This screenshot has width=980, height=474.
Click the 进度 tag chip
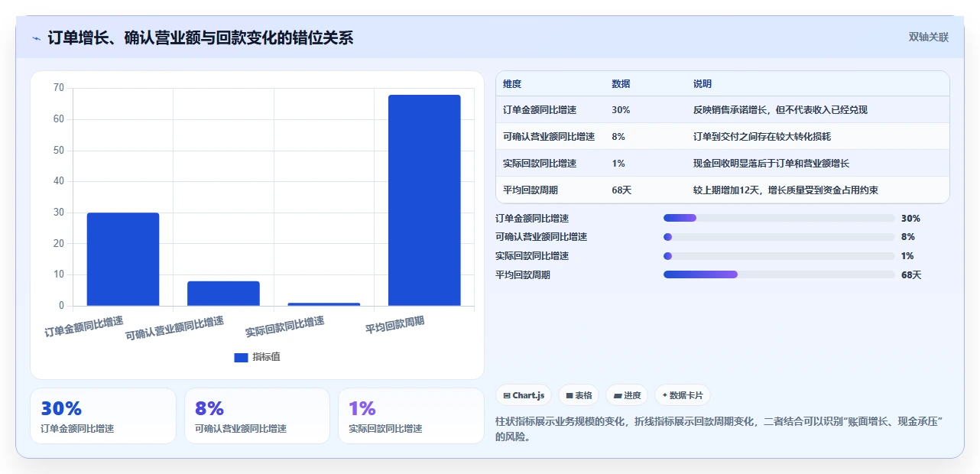627,395
